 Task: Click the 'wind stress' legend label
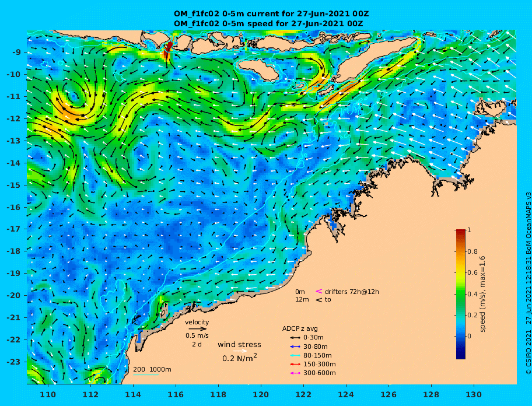click(240, 344)
